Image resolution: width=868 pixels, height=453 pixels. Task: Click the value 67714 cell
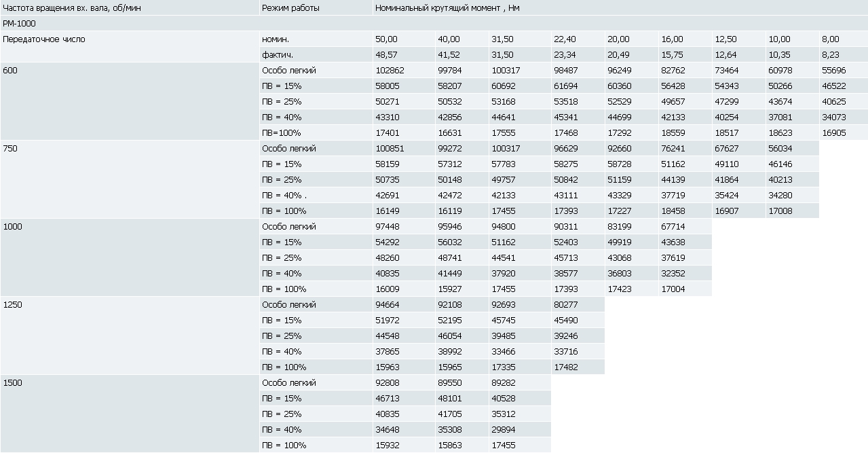(x=685, y=227)
